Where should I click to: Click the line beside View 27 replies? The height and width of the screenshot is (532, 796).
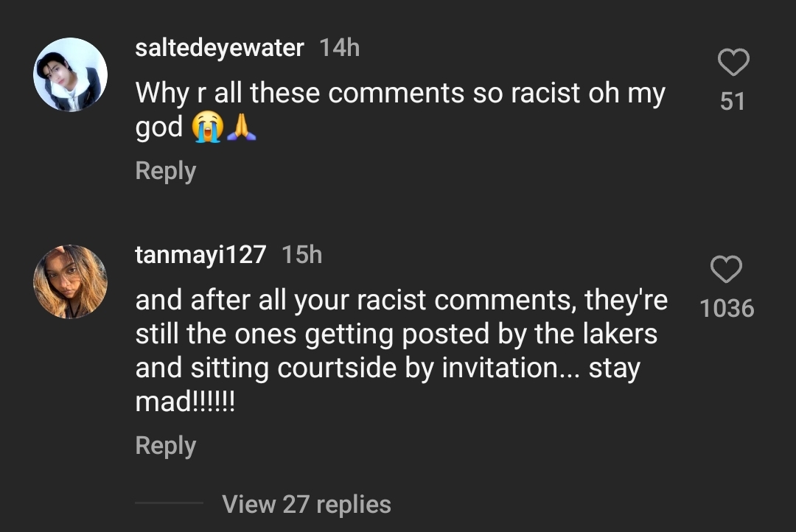[x=169, y=503]
